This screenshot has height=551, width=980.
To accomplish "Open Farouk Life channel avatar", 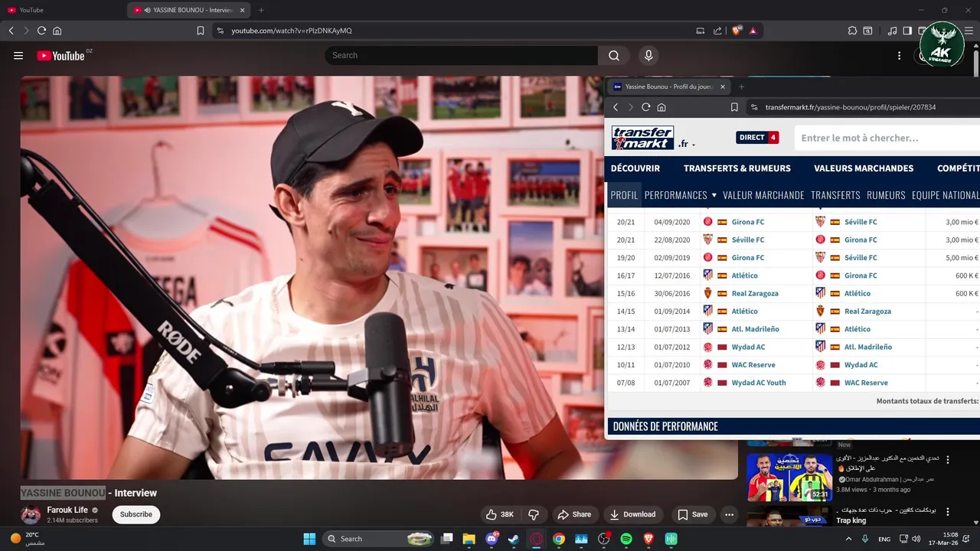I will [x=31, y=514].
